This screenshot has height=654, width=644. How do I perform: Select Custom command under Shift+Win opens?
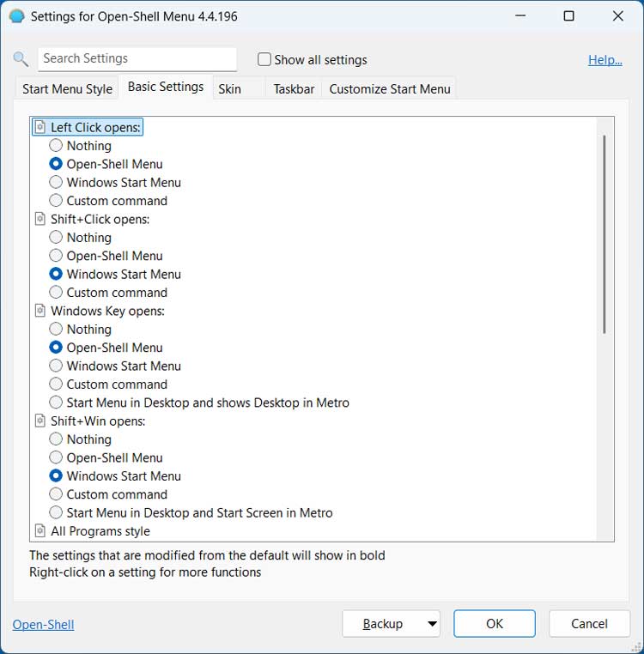[x=56, y=494]
